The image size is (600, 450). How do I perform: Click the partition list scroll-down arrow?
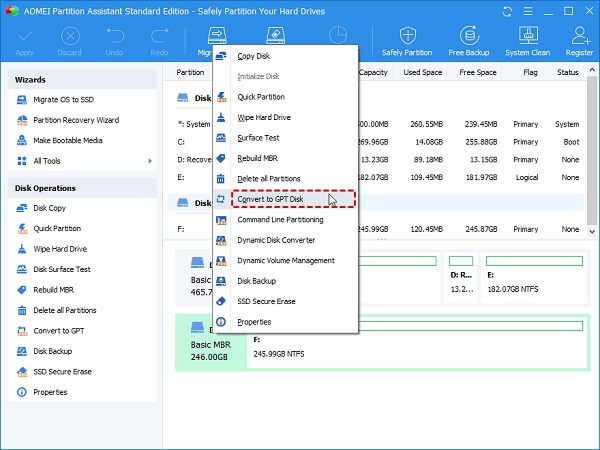(x=592, y=232)
